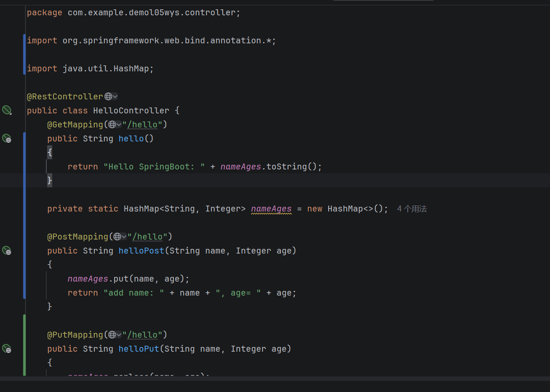Click the HashMap<String, Integer> type in field declaration
The width and height of the screenshot is (550, 392).
185,209
